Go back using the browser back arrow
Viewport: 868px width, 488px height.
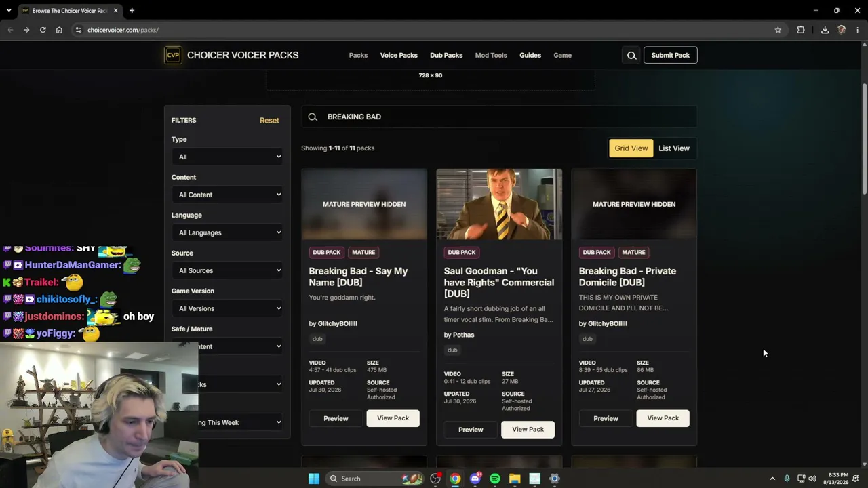tap(10, 30)
